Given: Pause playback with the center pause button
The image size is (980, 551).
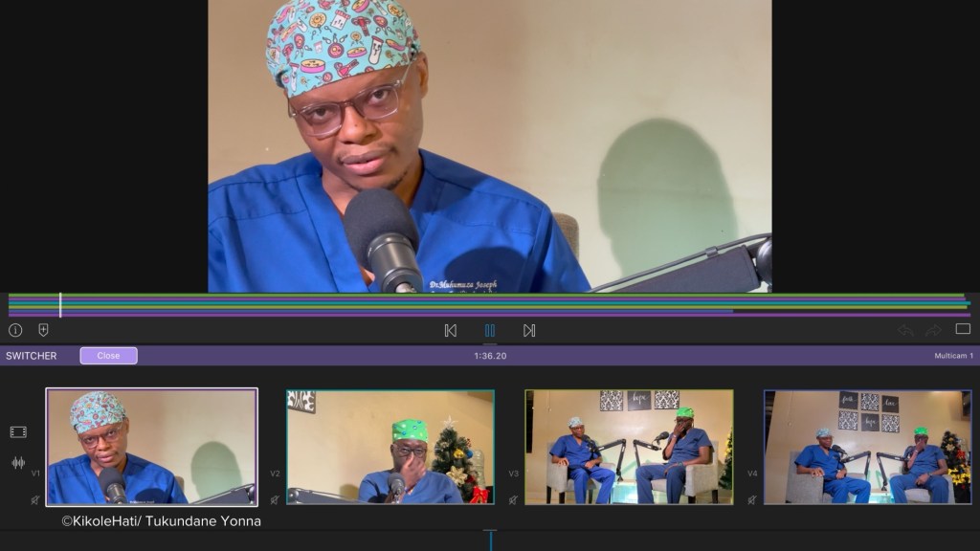Looking at the screenshot, I should (490, 331).
